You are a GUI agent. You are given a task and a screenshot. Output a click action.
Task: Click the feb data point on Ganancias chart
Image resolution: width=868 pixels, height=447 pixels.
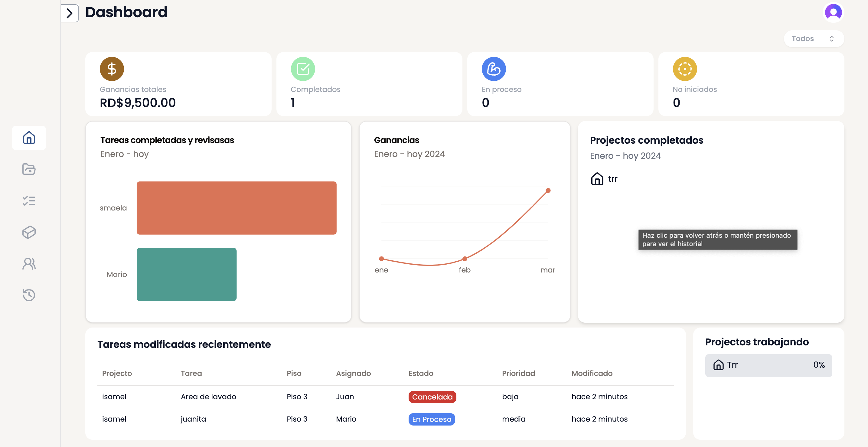tap(465, 259)
